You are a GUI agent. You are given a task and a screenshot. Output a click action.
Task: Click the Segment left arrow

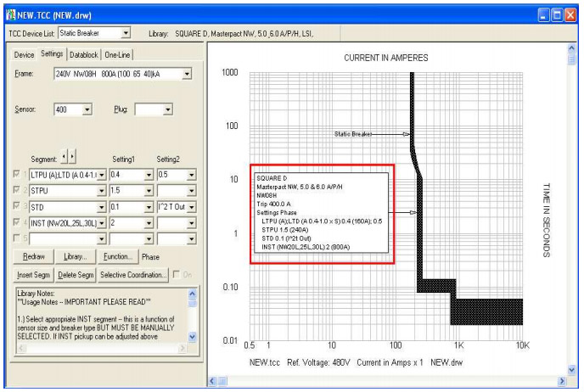(x=64, y=156)
